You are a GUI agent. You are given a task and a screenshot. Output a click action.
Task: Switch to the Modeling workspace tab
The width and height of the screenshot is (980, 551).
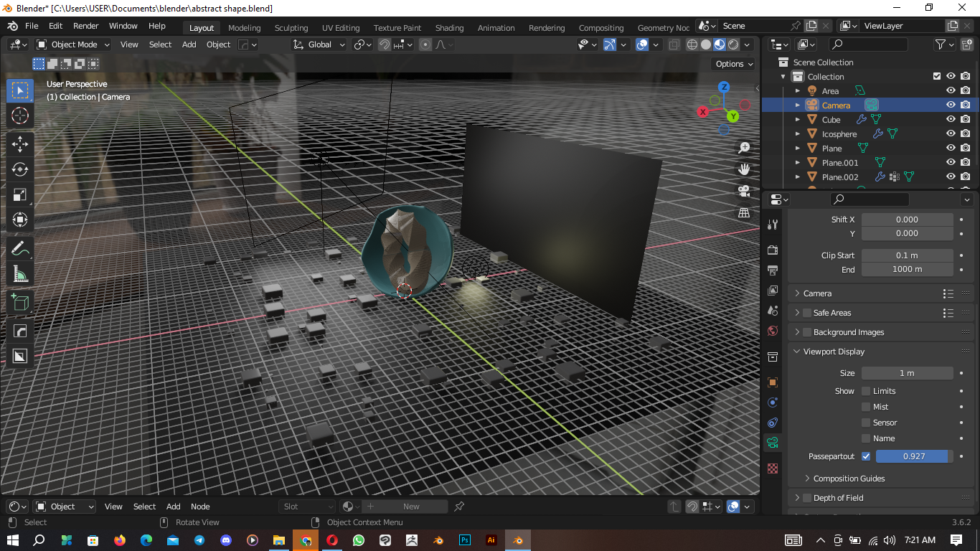tap(245, 28)
